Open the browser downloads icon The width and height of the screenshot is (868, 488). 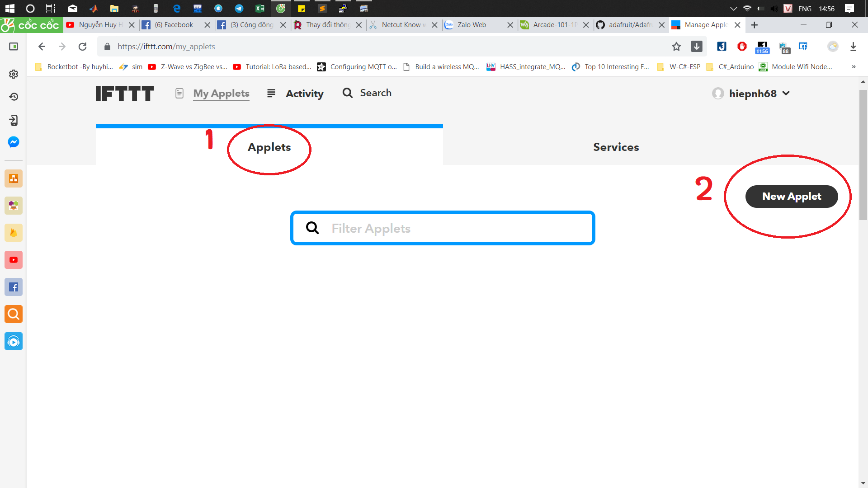(x=853, y=47)
